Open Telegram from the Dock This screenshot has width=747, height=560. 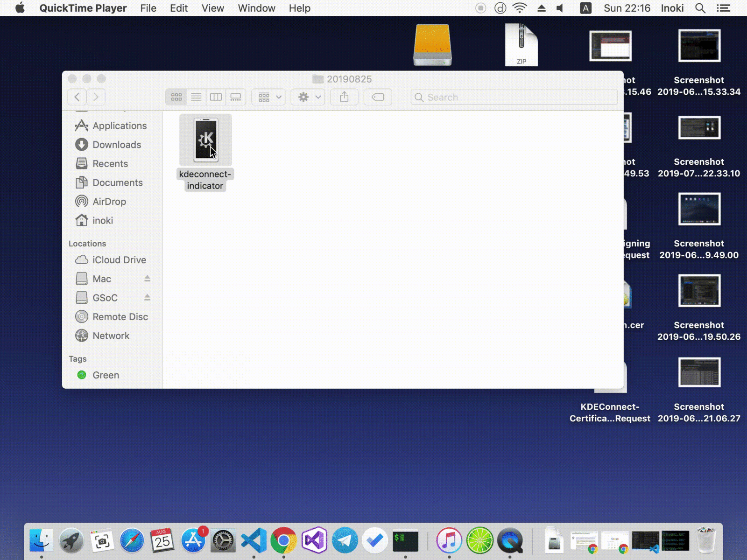click(345, 540)
